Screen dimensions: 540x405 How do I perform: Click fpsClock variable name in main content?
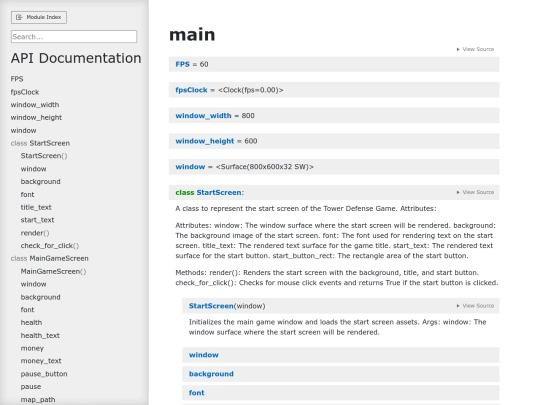pyautogui.click(x=191, y=90)
